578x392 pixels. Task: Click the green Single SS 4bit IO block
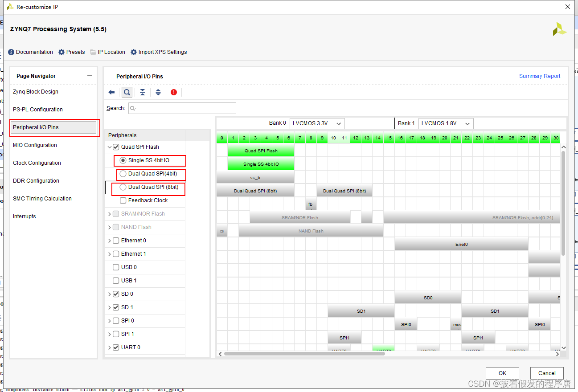click(x=261, y=164)
